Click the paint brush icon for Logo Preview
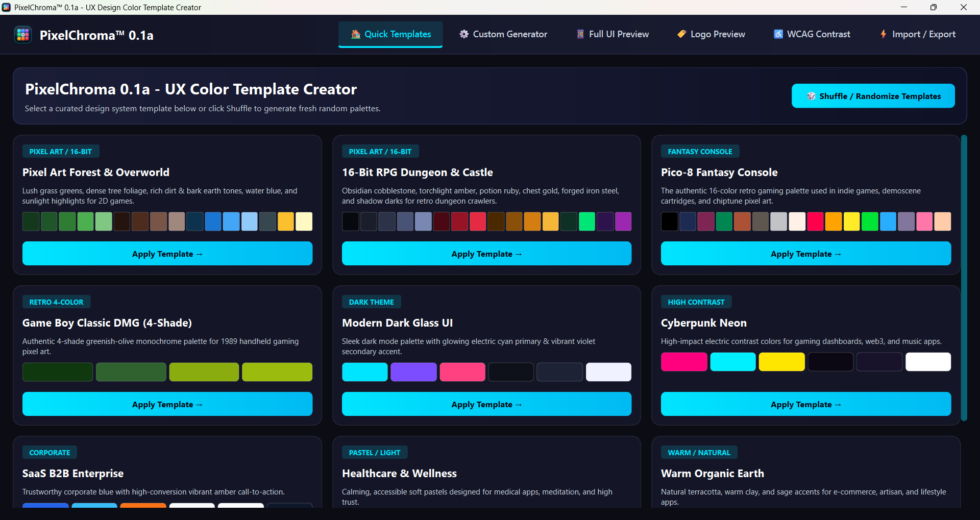The height and width of the screenshot is (520, 980). (681, 34)
